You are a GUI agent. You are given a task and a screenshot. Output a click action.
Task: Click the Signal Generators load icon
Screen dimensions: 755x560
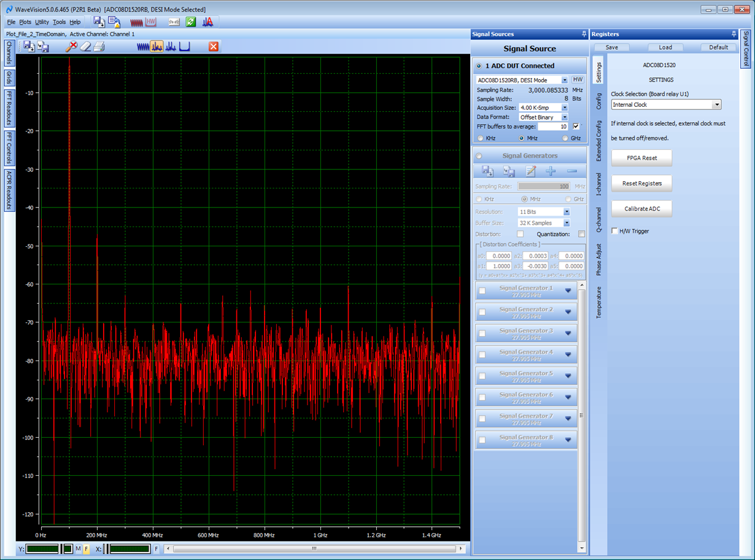click(x=509, y=171)
